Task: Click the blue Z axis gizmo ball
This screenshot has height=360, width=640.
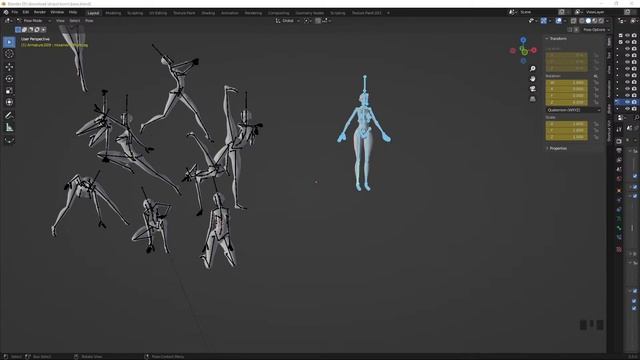Action: 523,40
